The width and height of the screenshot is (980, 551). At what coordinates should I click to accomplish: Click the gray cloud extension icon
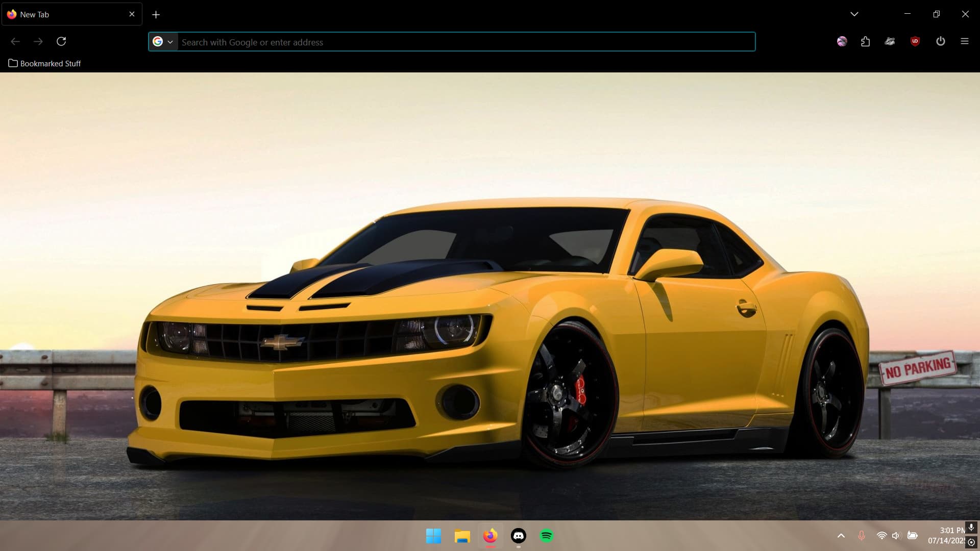[890, 41]
